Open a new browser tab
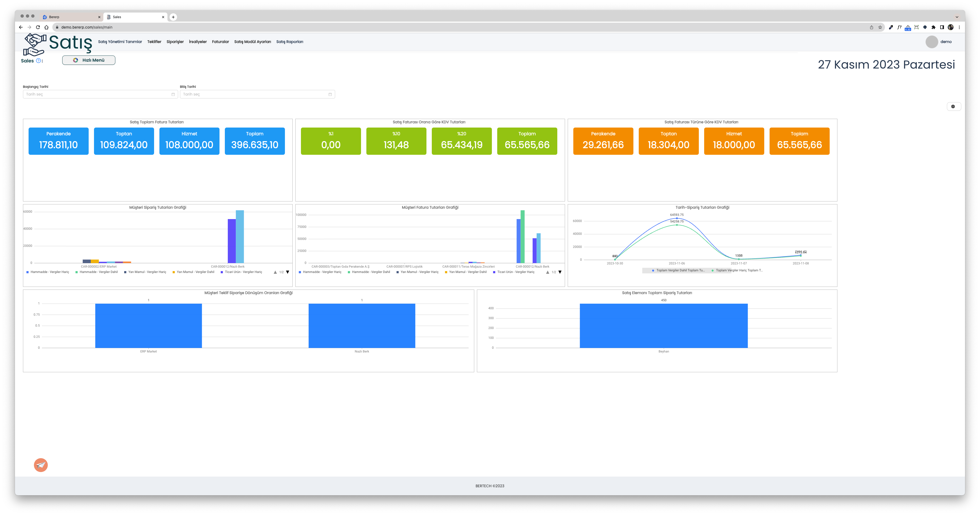The height and width of the screenshot is (515, 980). tap(173, 17)
